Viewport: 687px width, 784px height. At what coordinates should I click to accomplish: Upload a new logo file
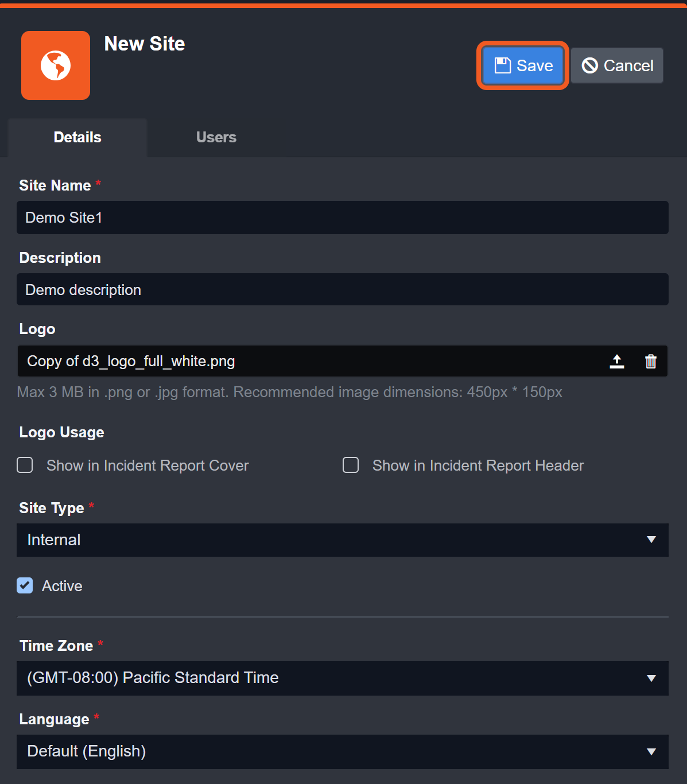[617, 361]
